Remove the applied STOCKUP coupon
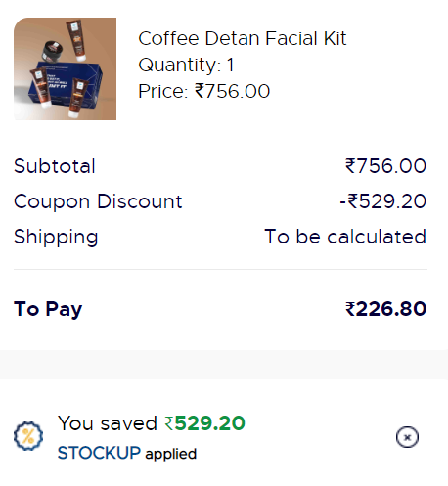Image resolution: width=448 pixels, height=486 pixels. pyautogui.click(x=407, y=437)
